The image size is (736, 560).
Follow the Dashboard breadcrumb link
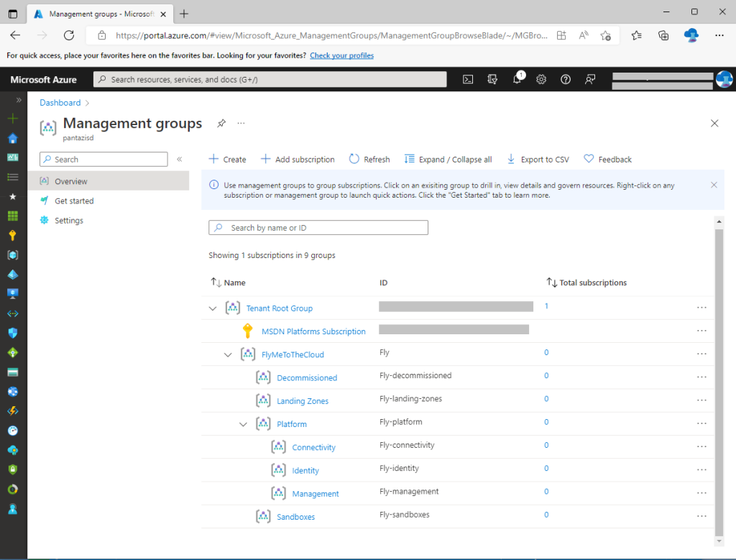(x=60, y=102)
